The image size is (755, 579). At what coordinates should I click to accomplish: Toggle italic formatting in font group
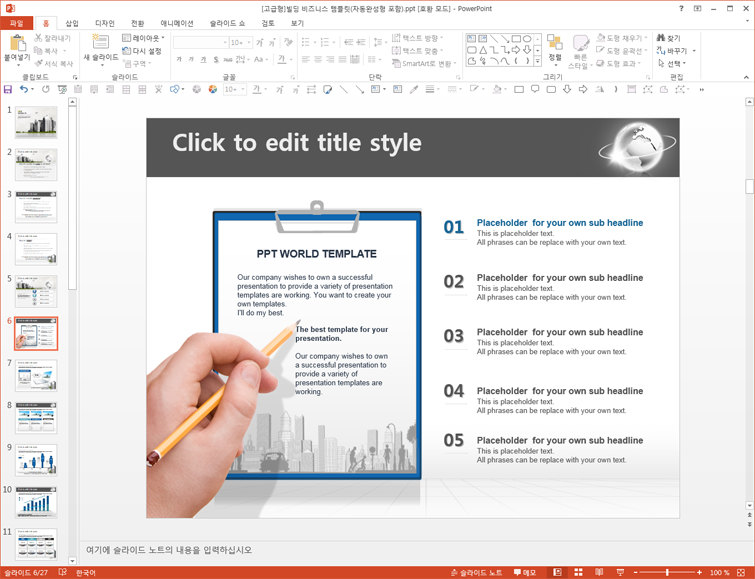pos(191,59)
